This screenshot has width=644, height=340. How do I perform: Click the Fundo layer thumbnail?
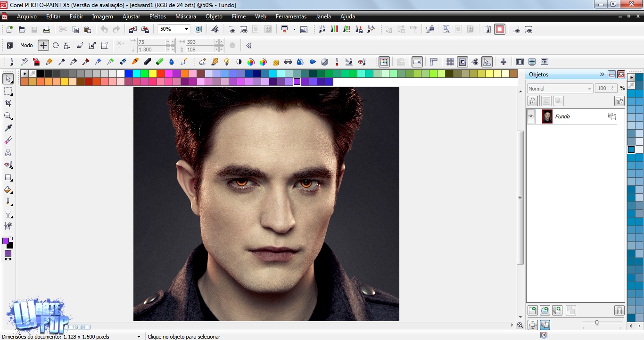click(547, 116)
